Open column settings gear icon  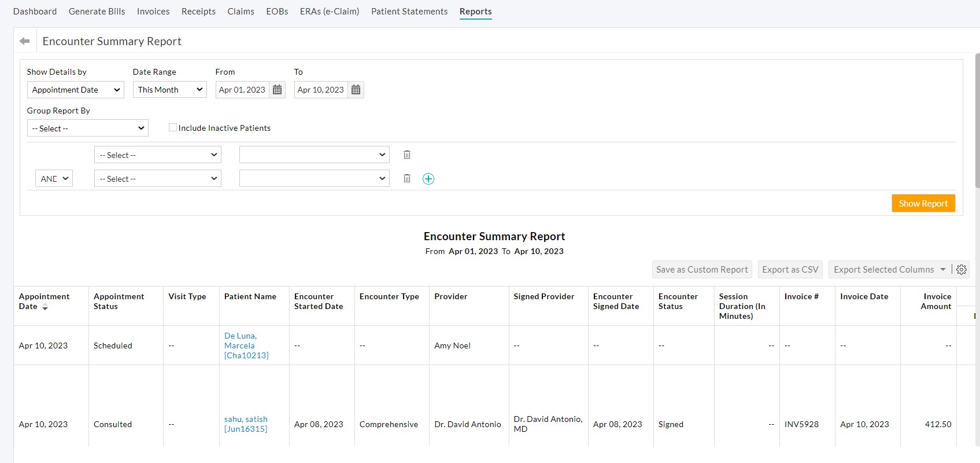click(961, 270)
